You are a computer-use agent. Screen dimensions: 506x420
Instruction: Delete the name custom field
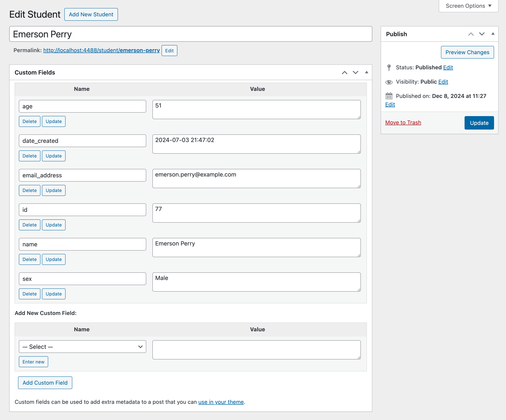[x=30, y=259]
